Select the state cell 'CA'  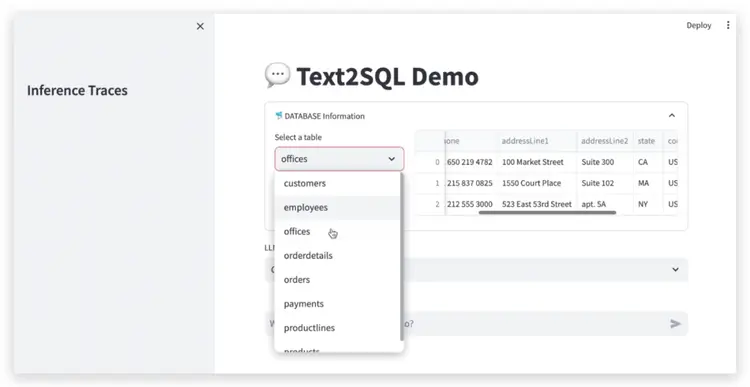click(x=648, y=162)
